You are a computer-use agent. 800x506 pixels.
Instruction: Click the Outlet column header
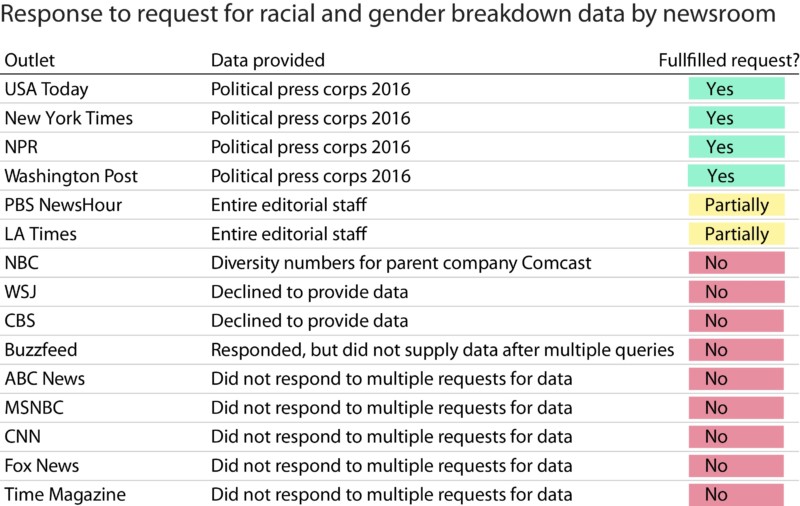pyautogui.click(x=28, y=60)
